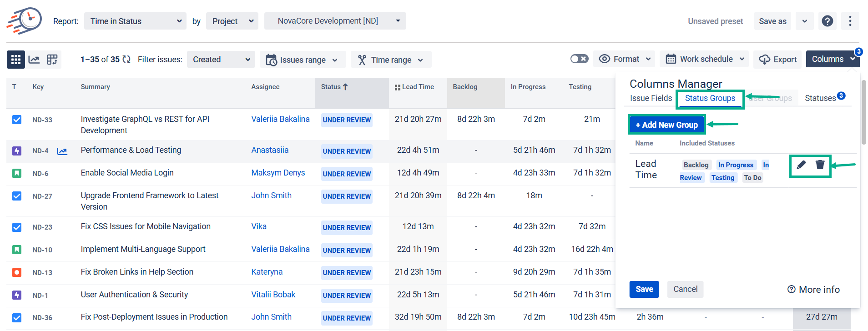Switch to grid table view icon
This screenshot has height=331, width=868.
pyautogui.click(x=16, y=60)
